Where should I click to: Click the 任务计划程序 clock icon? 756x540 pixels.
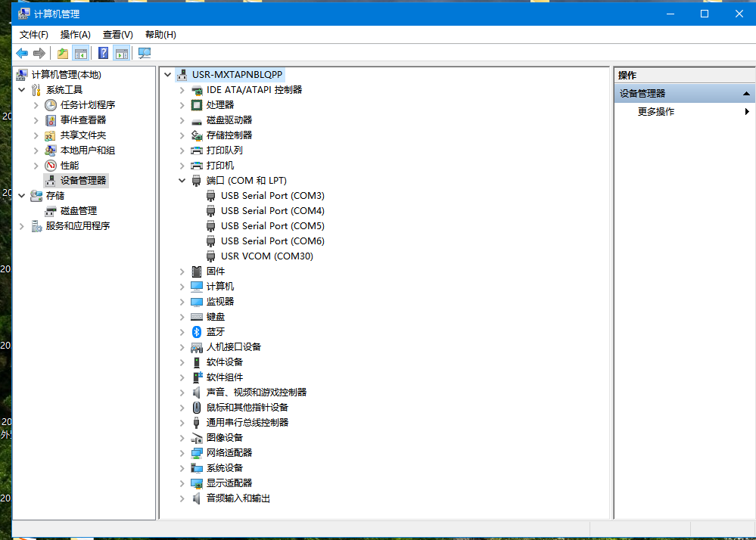[x=51, y=105]
